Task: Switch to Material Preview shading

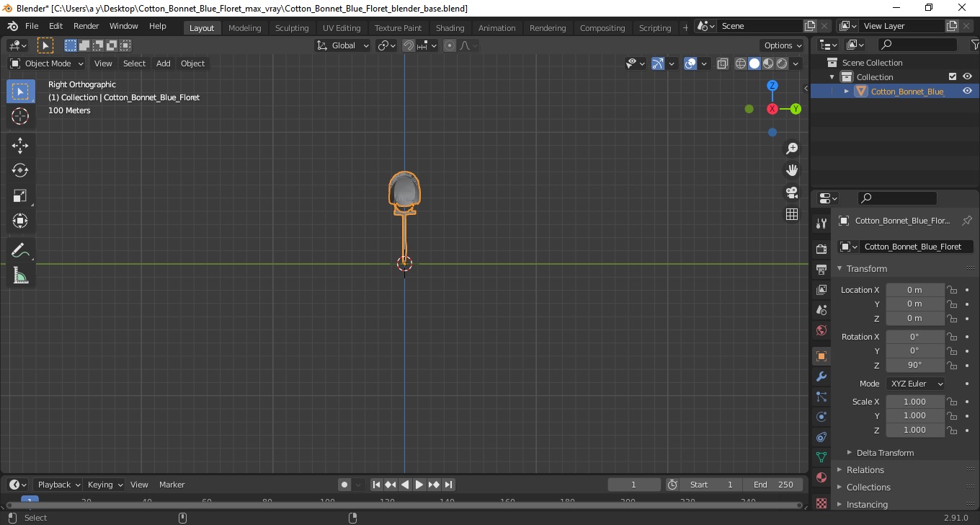Action: coord(768,63)
